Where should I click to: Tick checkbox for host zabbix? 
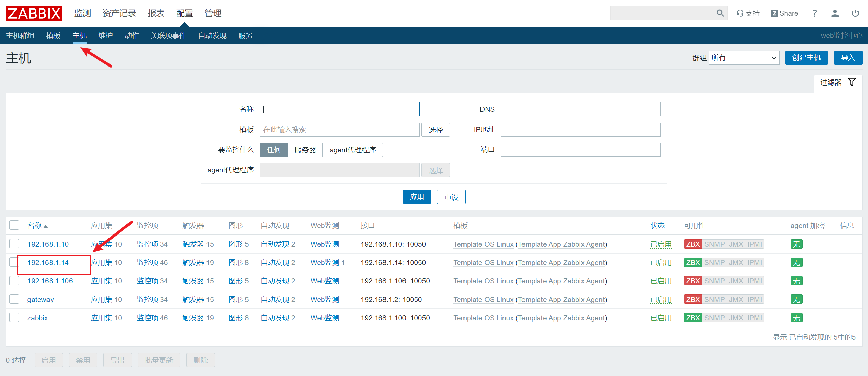(x=14, y=318)
